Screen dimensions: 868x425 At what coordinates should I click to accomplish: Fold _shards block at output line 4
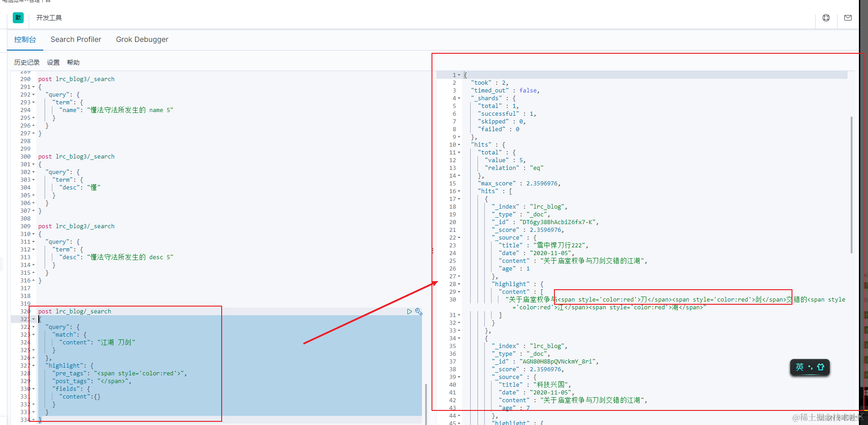[459, 98]
